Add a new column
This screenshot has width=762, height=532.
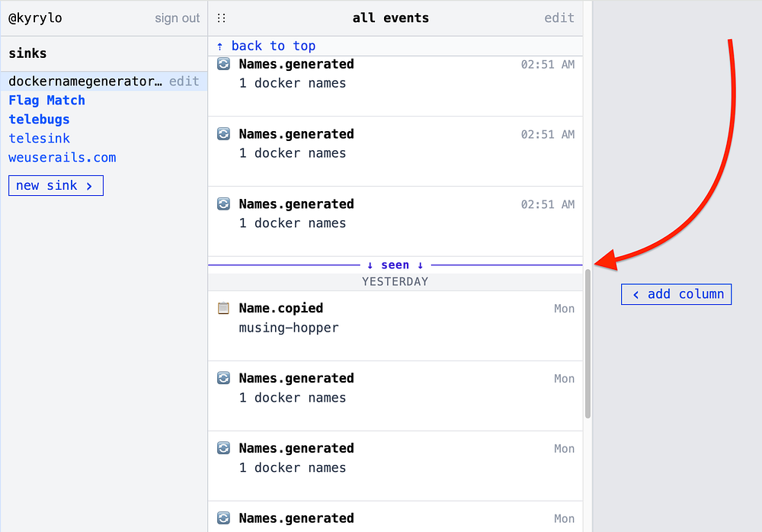click(x=676, y=294)
